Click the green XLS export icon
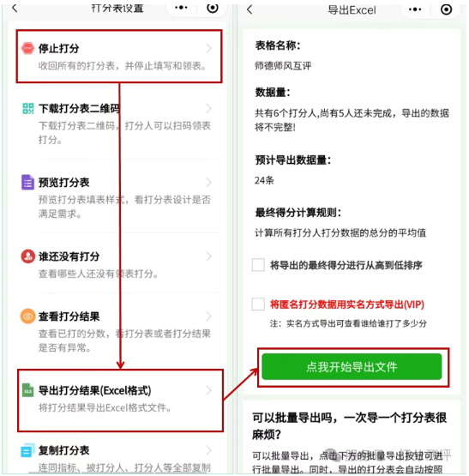469x476 pixels. (x=27, y=390)
